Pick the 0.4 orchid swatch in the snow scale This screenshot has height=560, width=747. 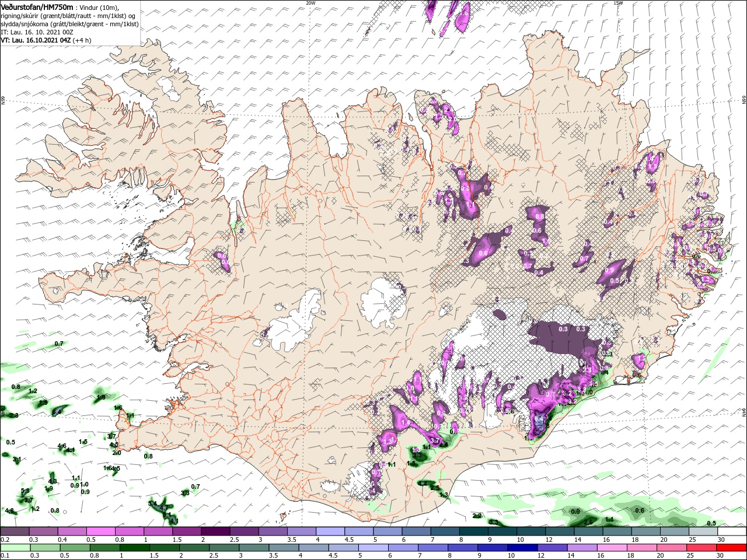point(72,531)
